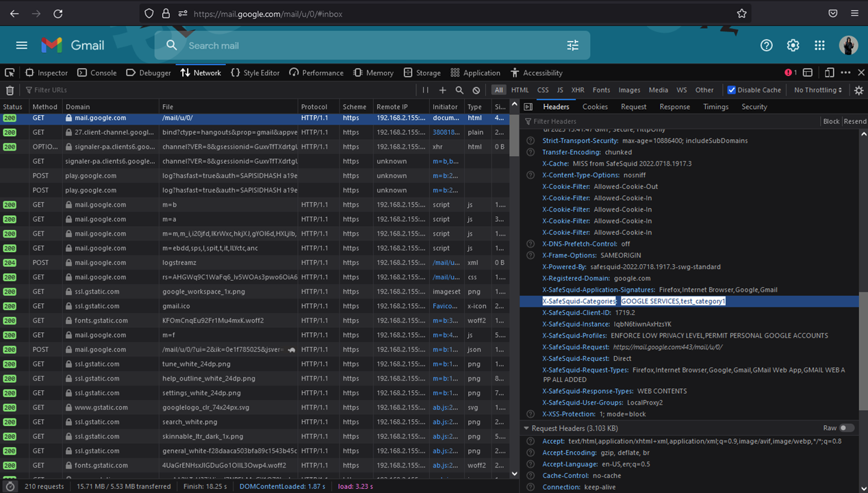Toggle the network details pane icon

pos(528,107)
